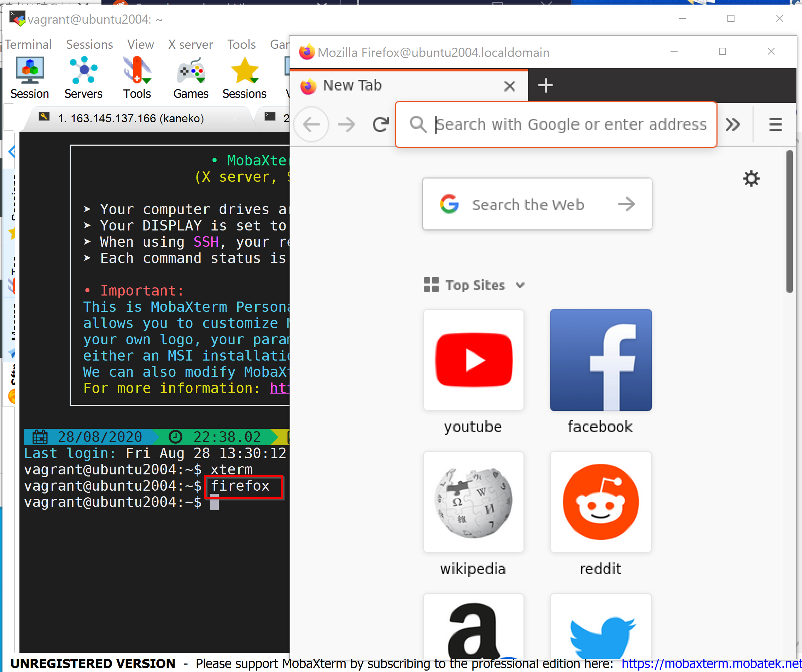Click the MobaXterm title bar app icon

[17, 19]
